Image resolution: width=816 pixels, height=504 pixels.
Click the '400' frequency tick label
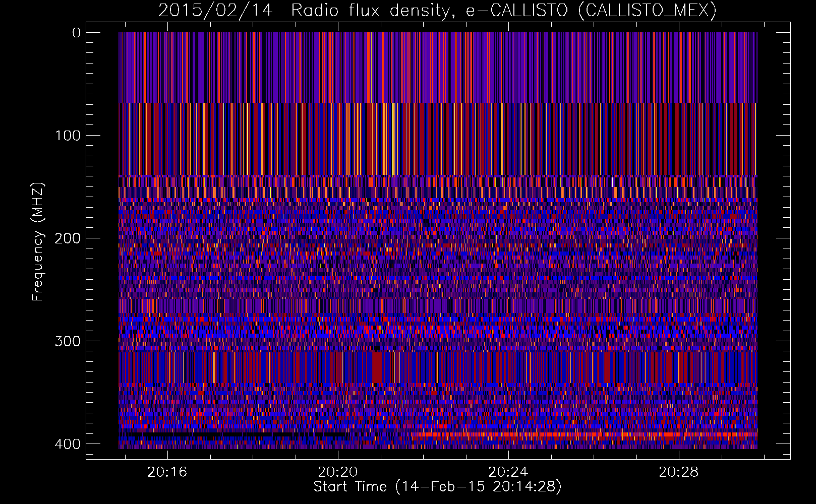[x=67, y=444]
